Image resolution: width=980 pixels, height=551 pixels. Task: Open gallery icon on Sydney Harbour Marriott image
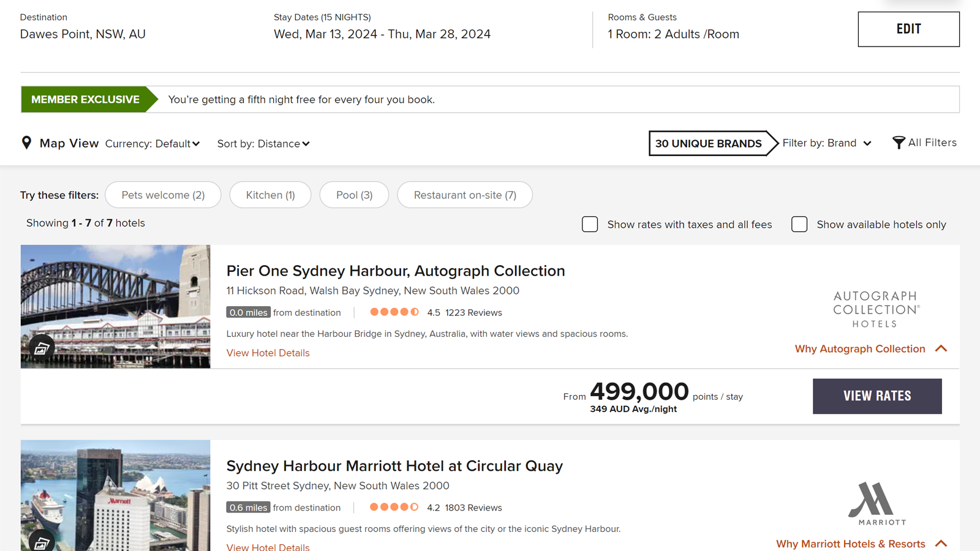click(x=42, y=543)
